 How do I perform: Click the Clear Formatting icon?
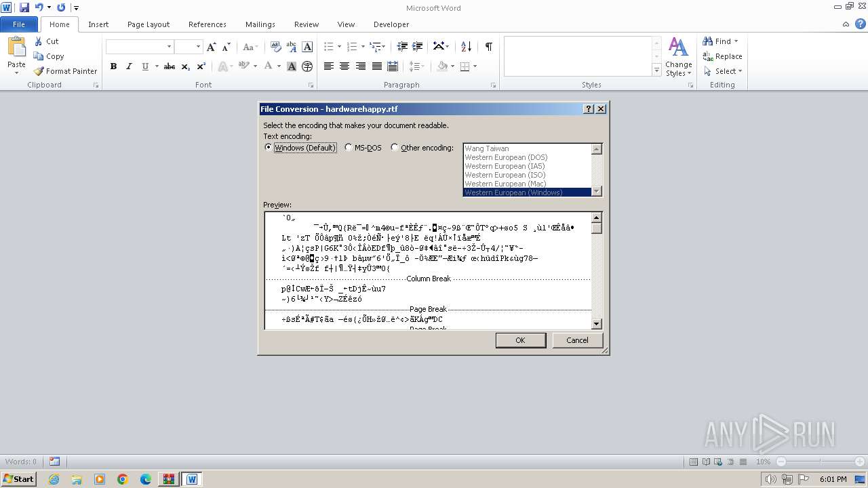coord(276,47)
